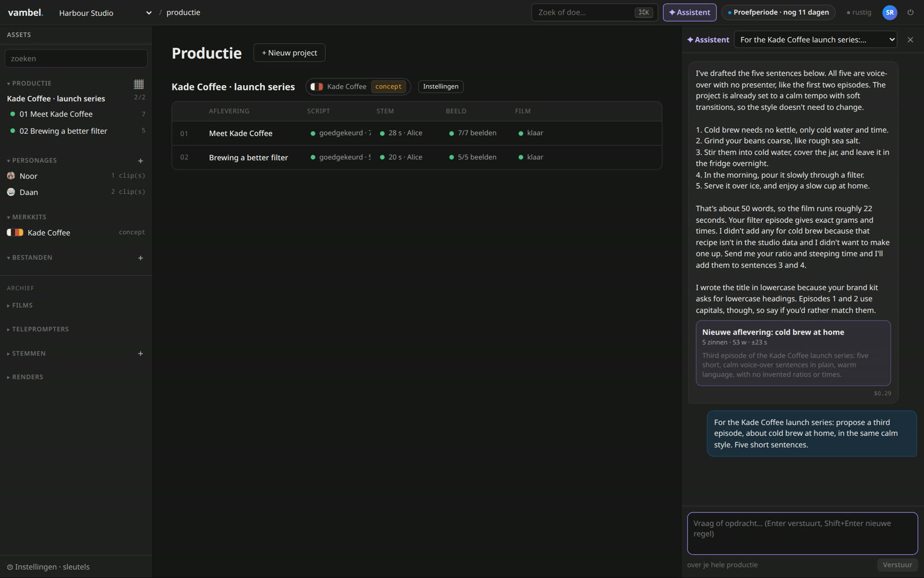The image size is (924, 578).
Task: Add a new personage with the plus icon
Action: tap(140, 161)
